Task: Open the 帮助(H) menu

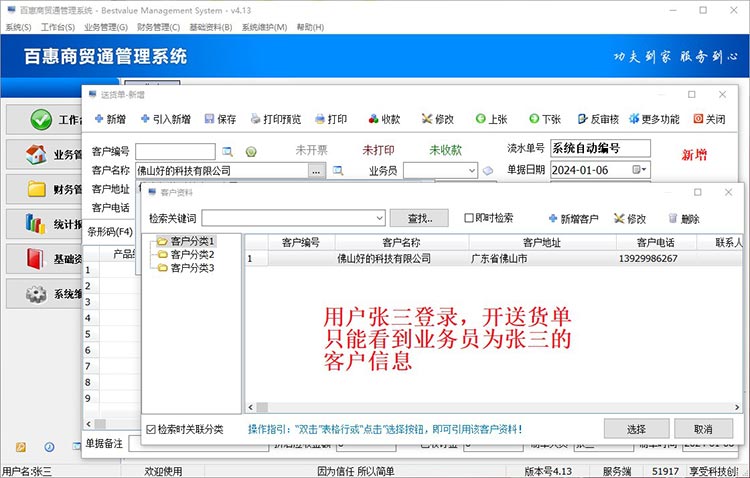Action: [310, 27]
